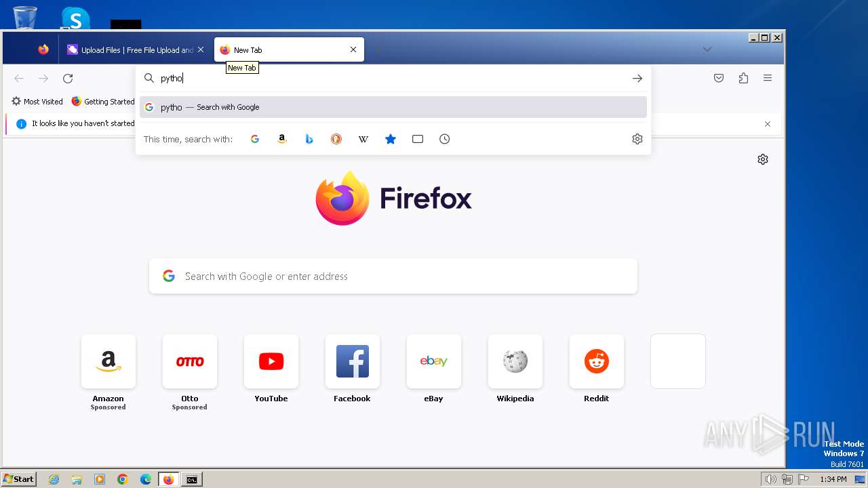
Task: Click the empty shortcut placeholder tile
Action: pyautogui.click(x=678, y=361)
